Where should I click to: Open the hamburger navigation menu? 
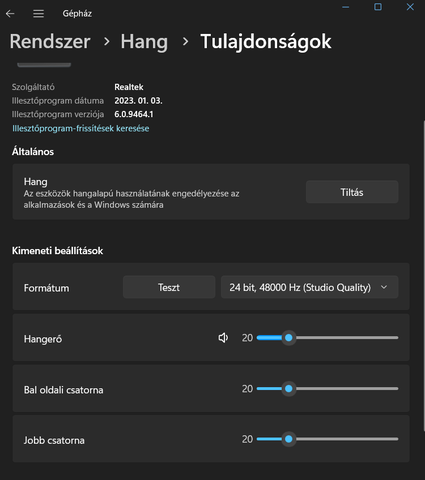38,14
